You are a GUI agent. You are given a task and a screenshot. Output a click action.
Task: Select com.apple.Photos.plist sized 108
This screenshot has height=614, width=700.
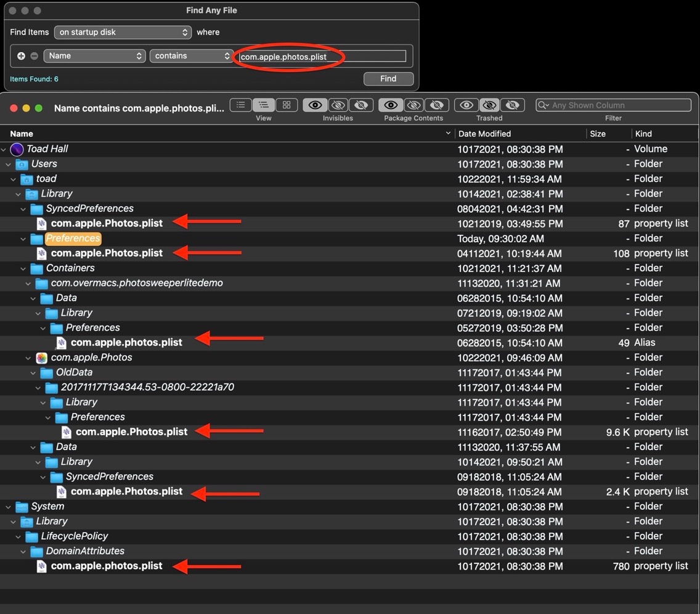point(107,253)
